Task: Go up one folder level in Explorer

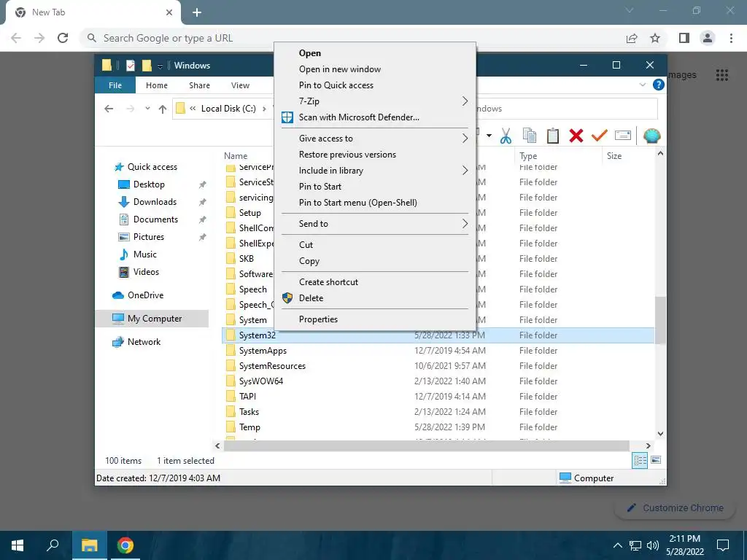Action: coord(163,109)
